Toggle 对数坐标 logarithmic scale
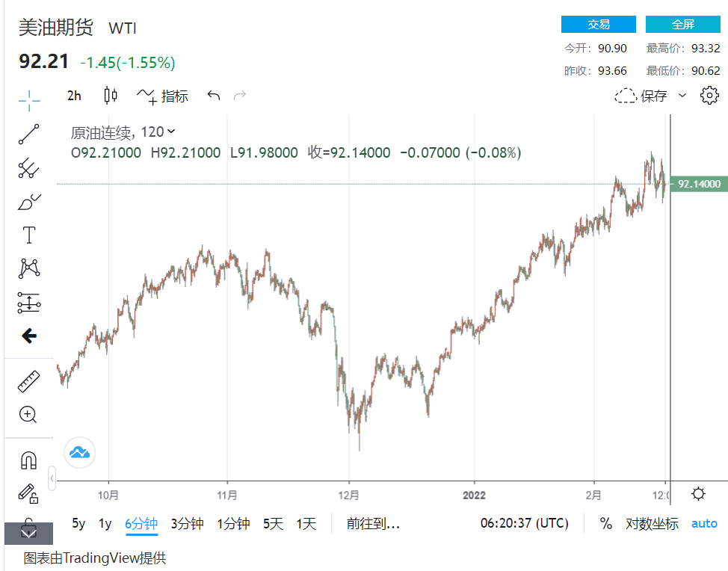The image size is (728, 571). pos(652,523)
